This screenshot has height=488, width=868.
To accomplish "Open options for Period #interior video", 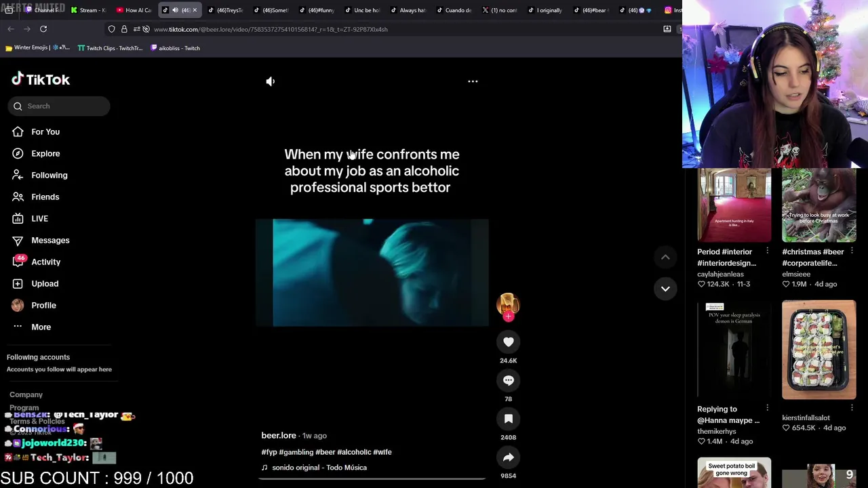I will (767, 251).
